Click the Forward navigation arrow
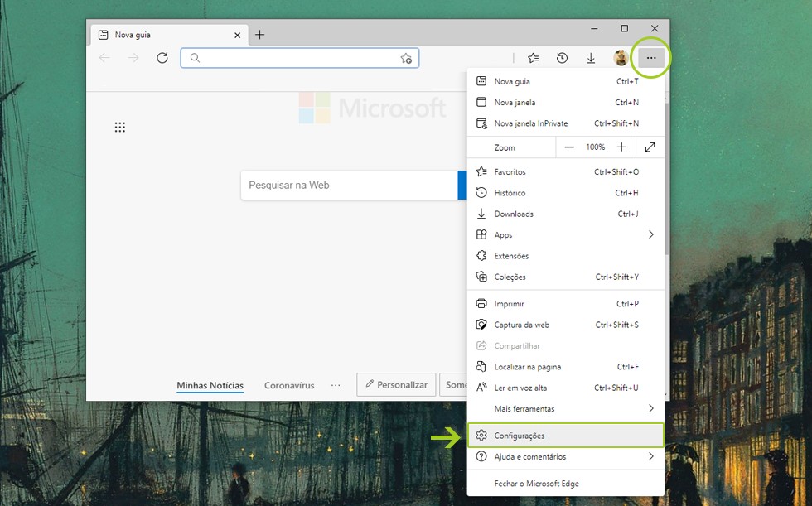The image size is (812, 506). 133,58
